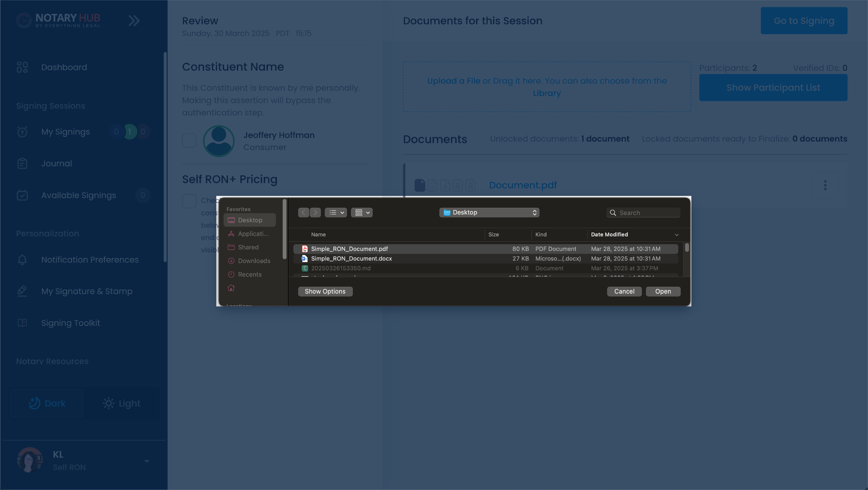Viewport: 868px width, 490px height.
Task: Go to Available Signings
Action: [x=78, y=195]
